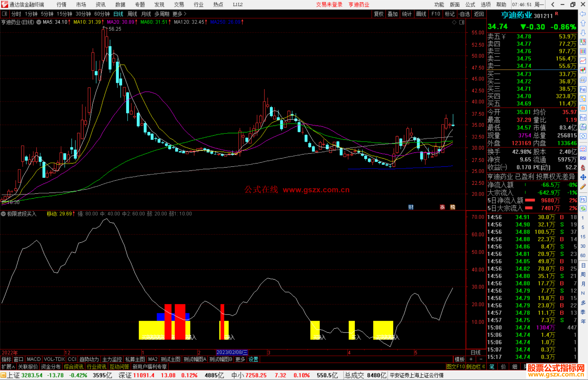This screenshot has height=380, width=588.
Task: Click the F10 company info sidebar icon
Action: pyautogui.click(x=583, y=89)
